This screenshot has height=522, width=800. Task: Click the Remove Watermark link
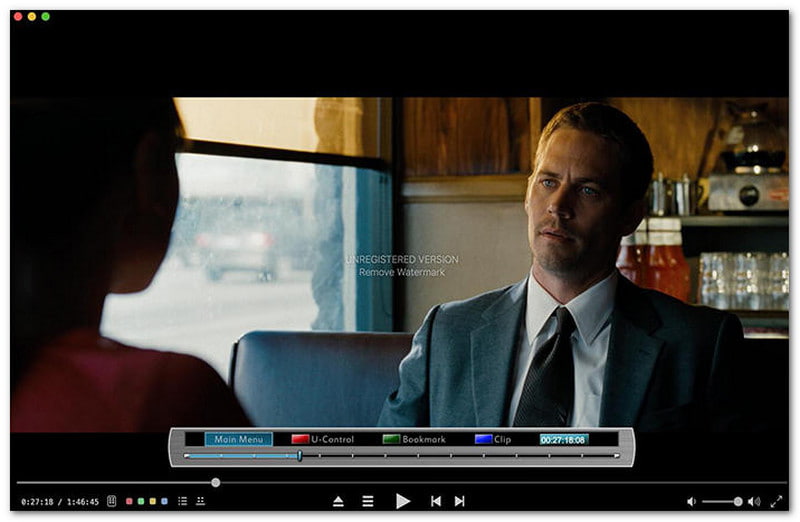[395, 272]
